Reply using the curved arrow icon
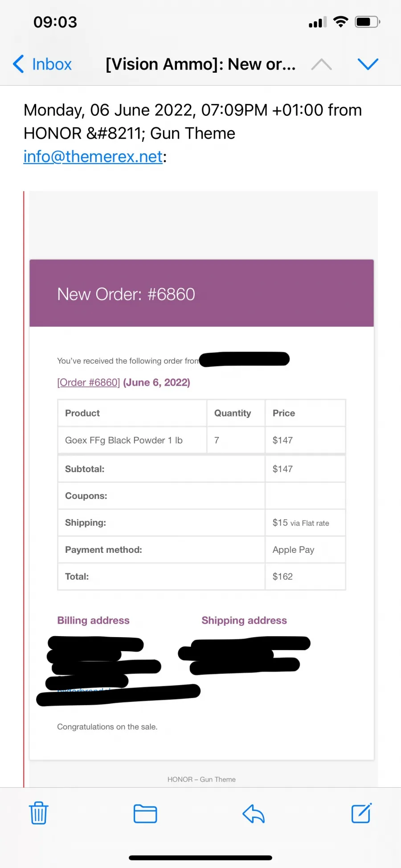 click(254, 814)
